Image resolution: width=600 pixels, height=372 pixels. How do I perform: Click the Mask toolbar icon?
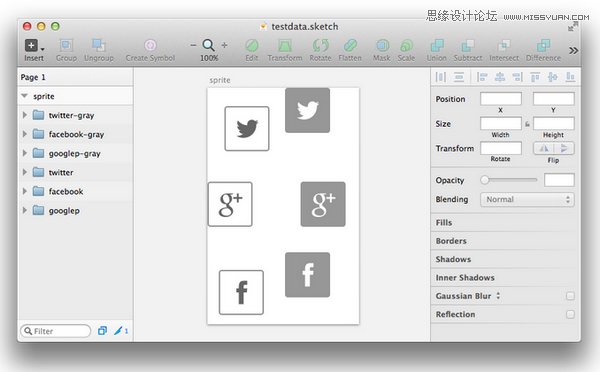(382, 46)
